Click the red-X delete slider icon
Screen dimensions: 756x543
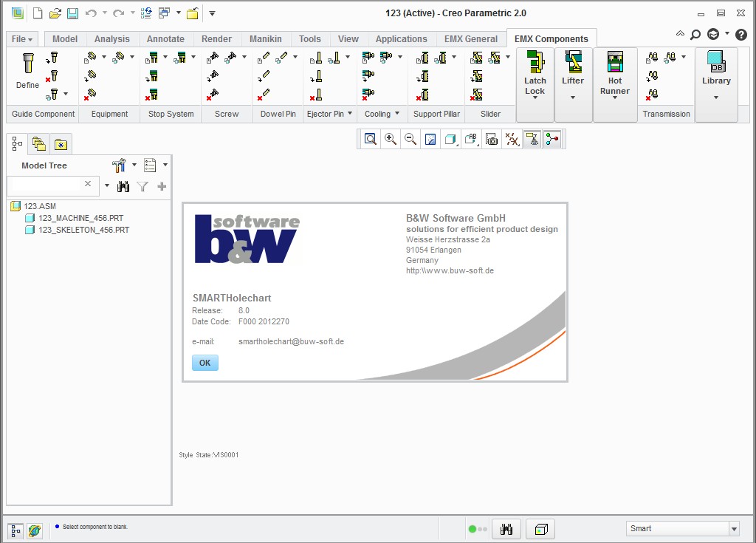point(476,95)
